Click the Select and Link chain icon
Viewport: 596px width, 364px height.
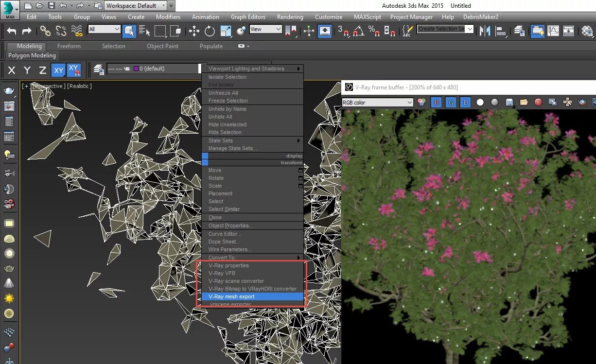point(45,31)
